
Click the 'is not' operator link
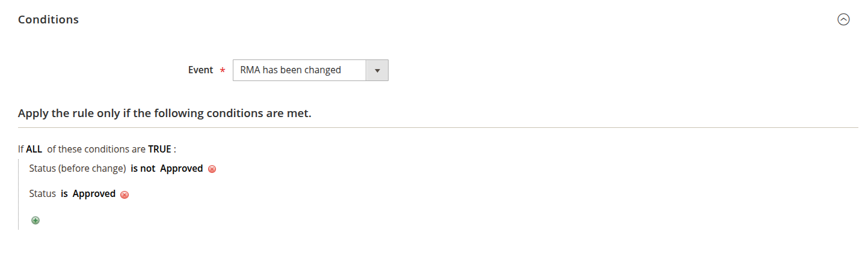[143, 169]
